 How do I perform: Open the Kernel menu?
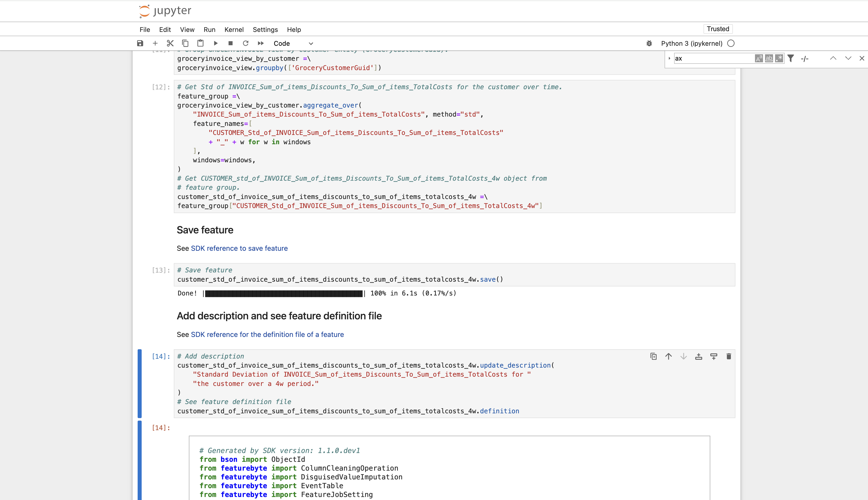(x=234, y=30)
